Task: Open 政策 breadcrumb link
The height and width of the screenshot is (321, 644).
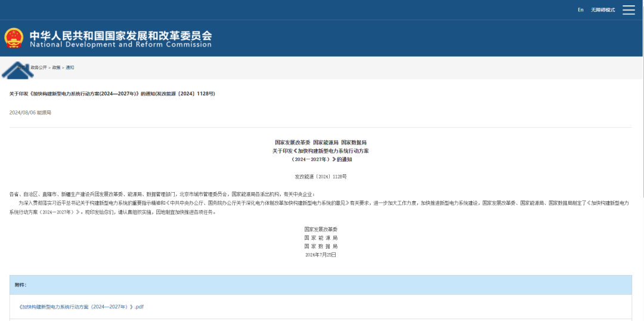Action: [56, 67]
